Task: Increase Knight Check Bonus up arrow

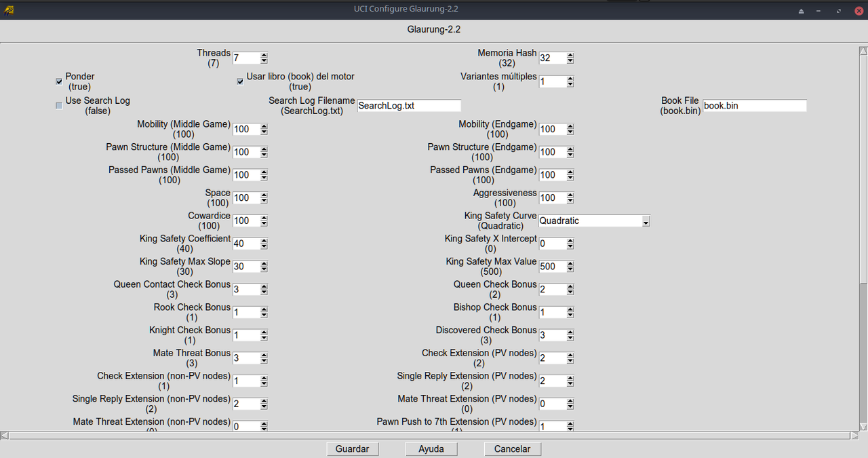Action: tap(264, 332)
